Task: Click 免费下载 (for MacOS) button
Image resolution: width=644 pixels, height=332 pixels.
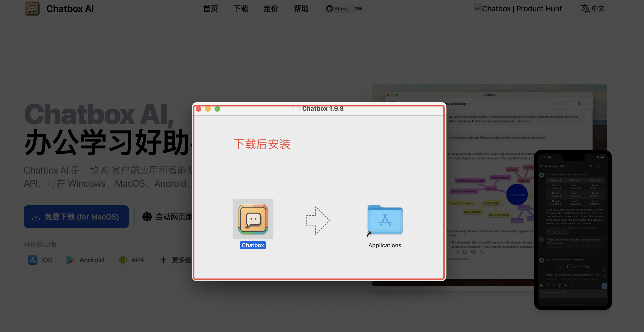Action: [76, 217]
